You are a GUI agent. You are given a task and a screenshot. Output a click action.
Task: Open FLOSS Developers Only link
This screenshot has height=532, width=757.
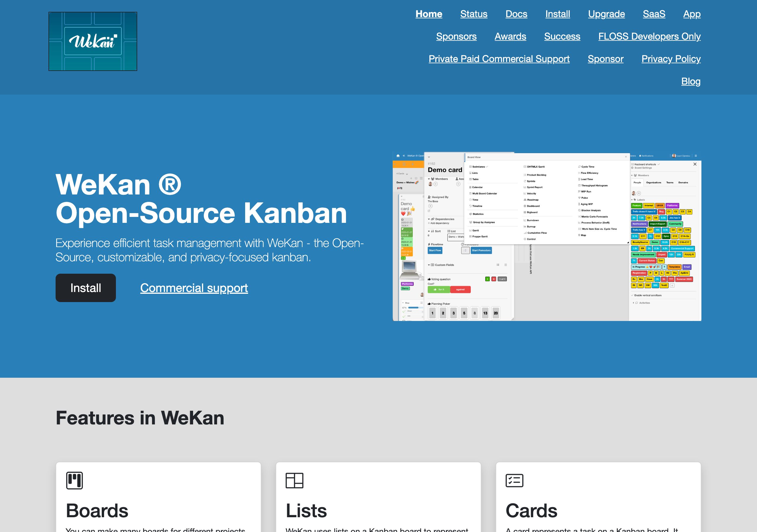[650, 37]
